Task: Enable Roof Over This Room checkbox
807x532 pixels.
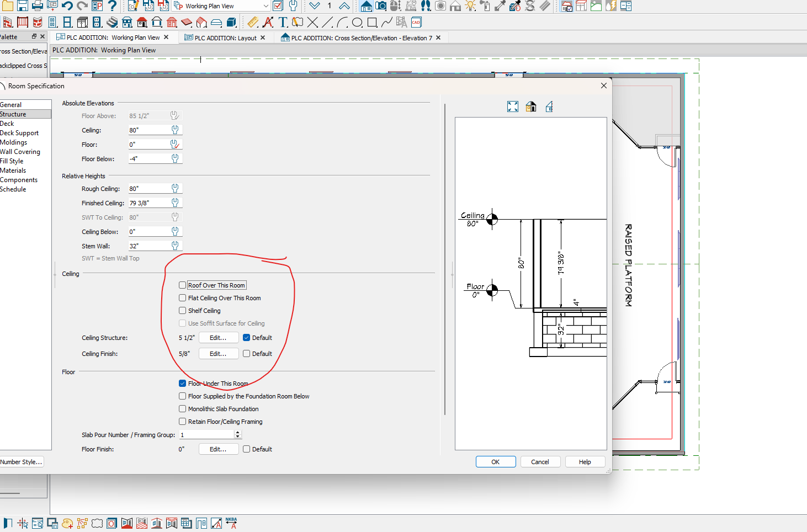Action: (x=183, y=285)
